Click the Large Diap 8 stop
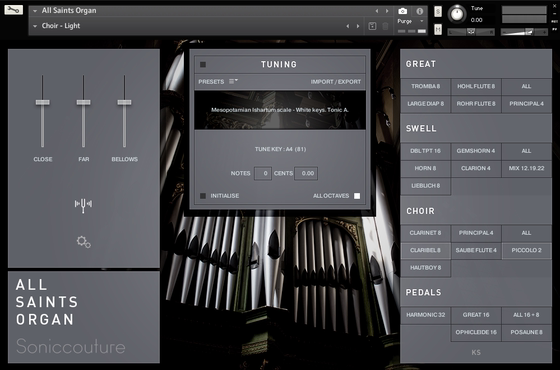Image resolution: width=560 pixels, height=370 pixels. coord(425,104)
